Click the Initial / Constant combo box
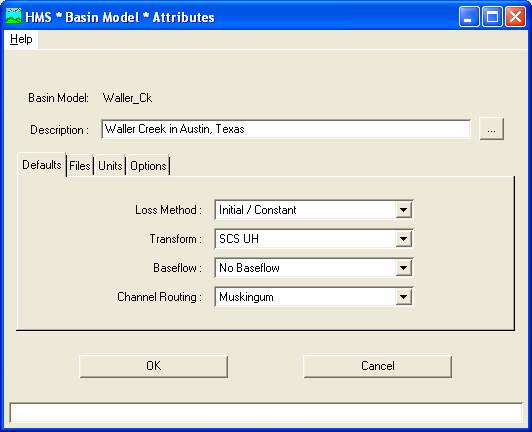Screen dimensions: 532x432 [x=314, y=210]
